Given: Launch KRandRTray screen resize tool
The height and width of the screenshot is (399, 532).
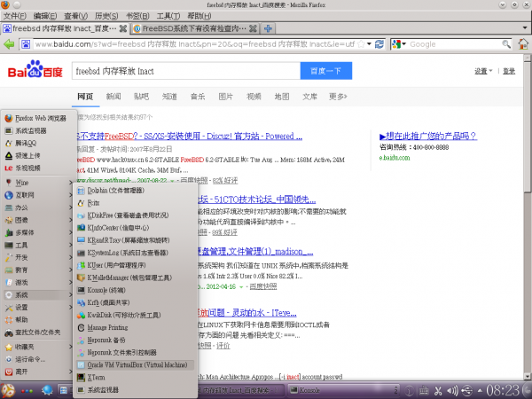Looking at the screenshot, I should click(135, 240).
